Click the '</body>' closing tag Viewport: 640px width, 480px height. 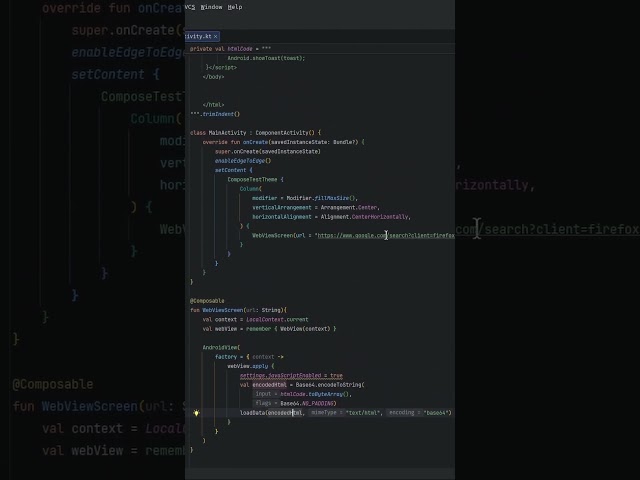[x=213, y=77]
